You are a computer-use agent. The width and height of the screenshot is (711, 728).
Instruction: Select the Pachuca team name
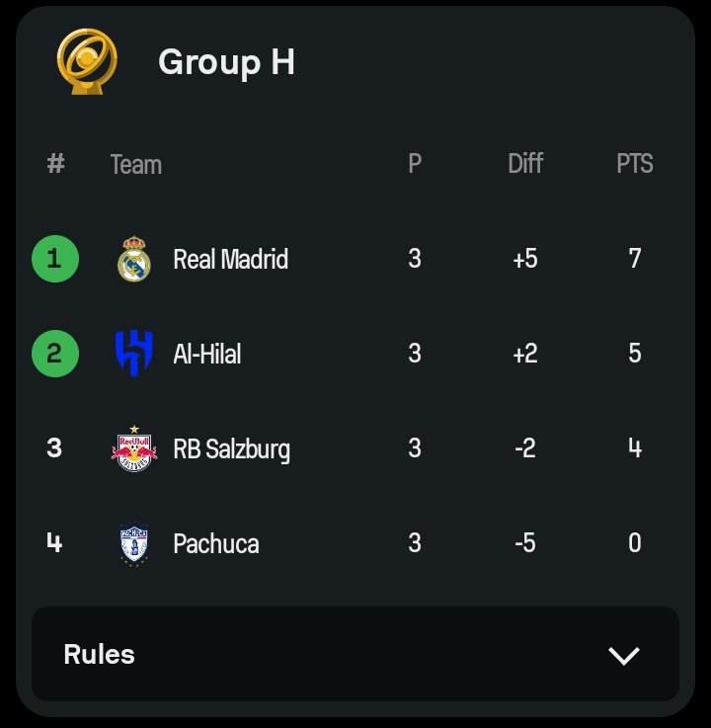click(216, 543)
